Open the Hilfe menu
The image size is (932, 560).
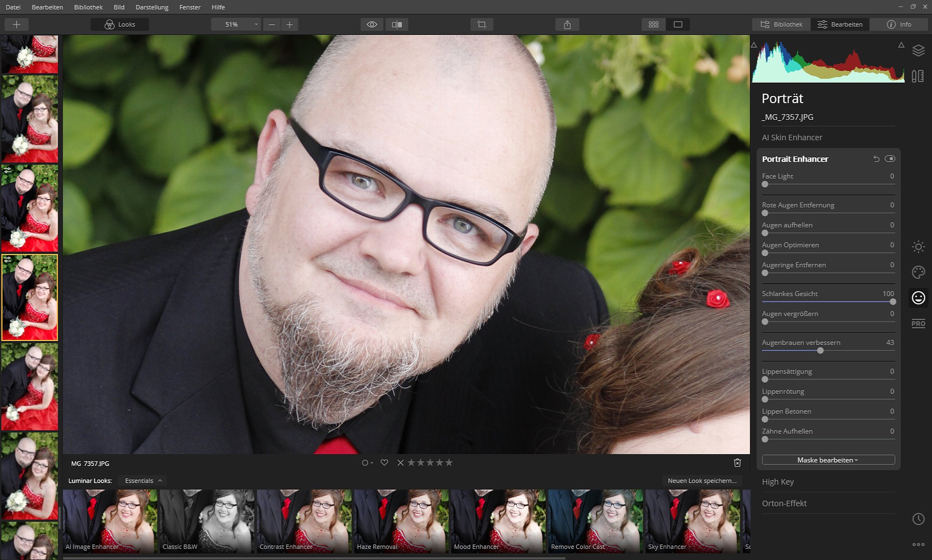click(x=218, y=7)
